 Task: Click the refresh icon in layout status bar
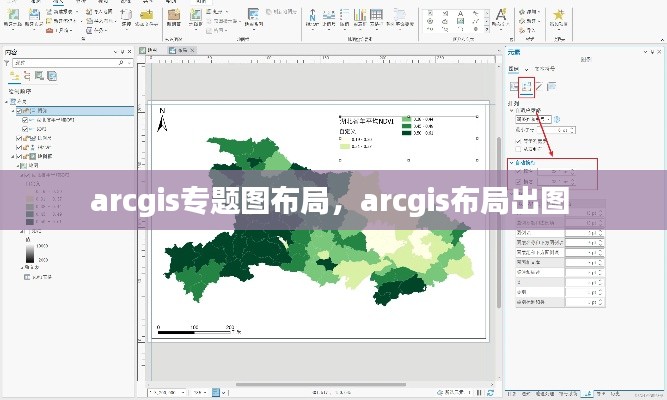(491, 392)
